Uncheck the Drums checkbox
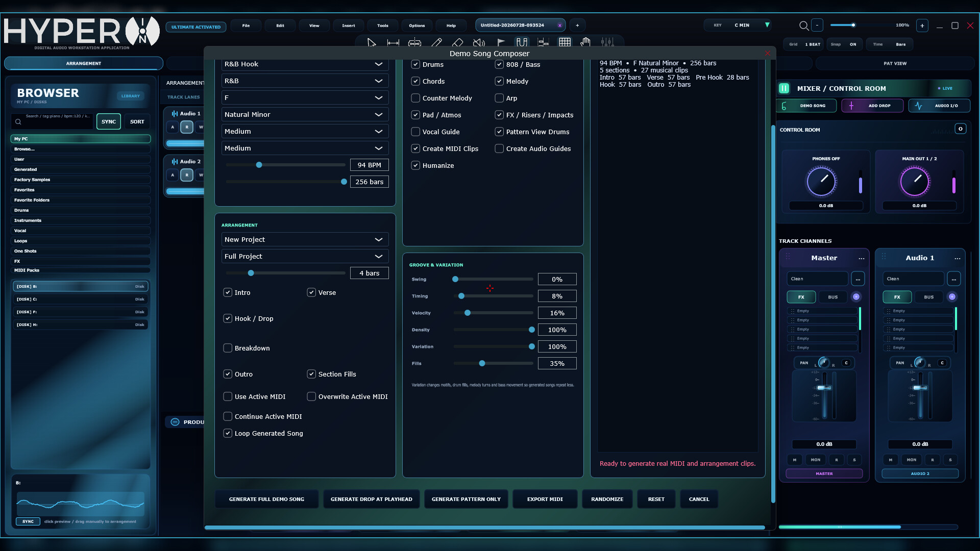Screen dimensions: 980x551 point(415,64)
